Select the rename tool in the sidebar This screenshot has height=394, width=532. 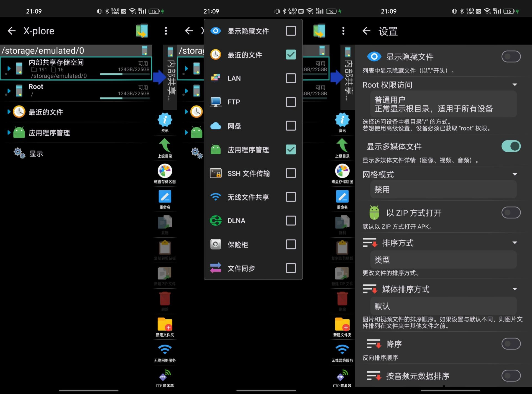165,197
